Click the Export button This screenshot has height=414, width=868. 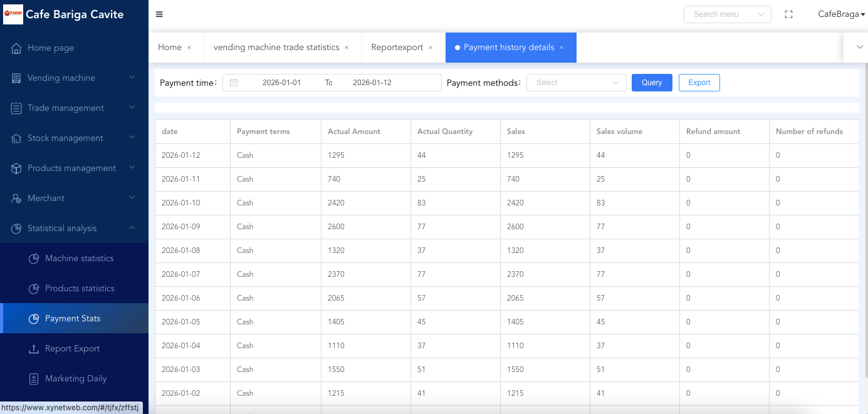click(699, 83)
